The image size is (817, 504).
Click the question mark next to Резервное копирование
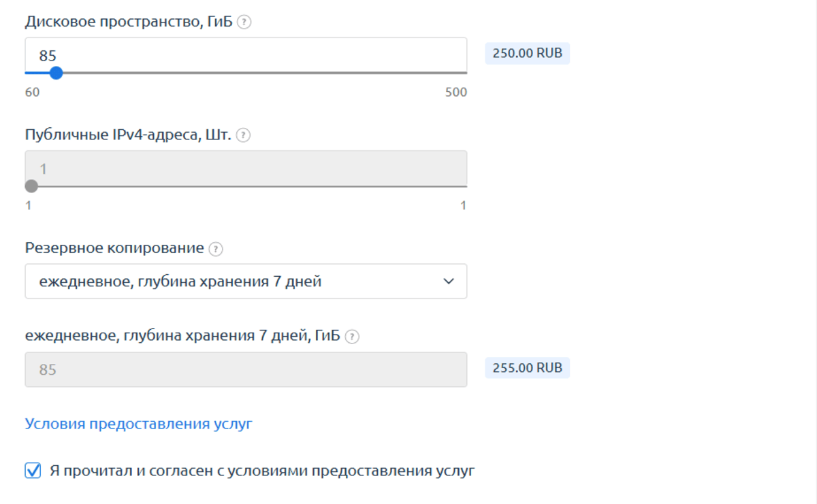[216, 249]
